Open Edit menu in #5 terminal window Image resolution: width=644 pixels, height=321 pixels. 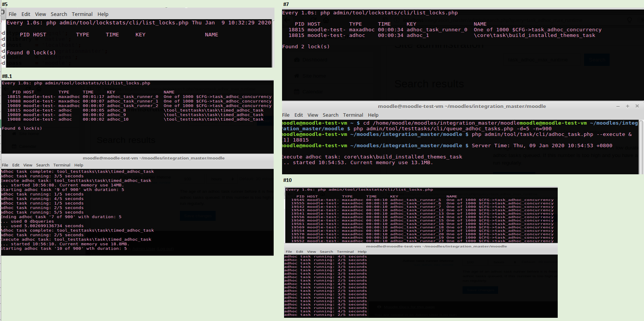click(x=26, y=14)
